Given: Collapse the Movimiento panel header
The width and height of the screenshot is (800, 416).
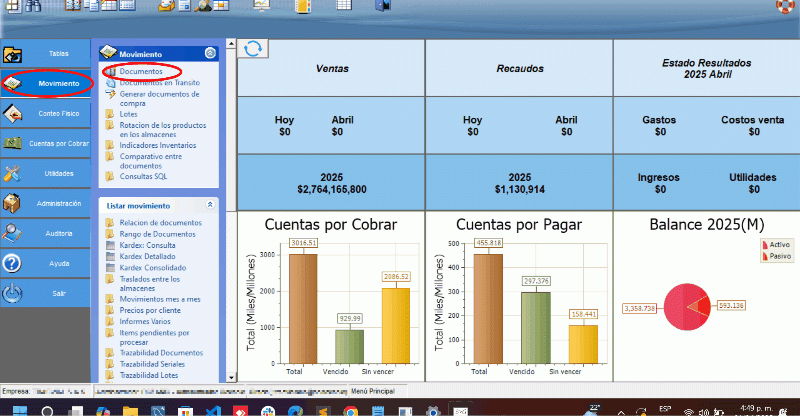Looking at the screenshot, I should pos(209,53).
